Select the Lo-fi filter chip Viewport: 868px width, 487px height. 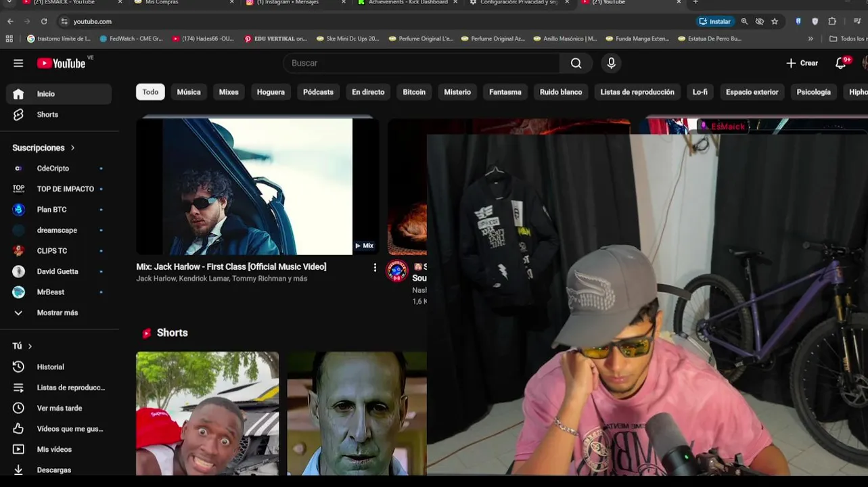coord(700,92)
